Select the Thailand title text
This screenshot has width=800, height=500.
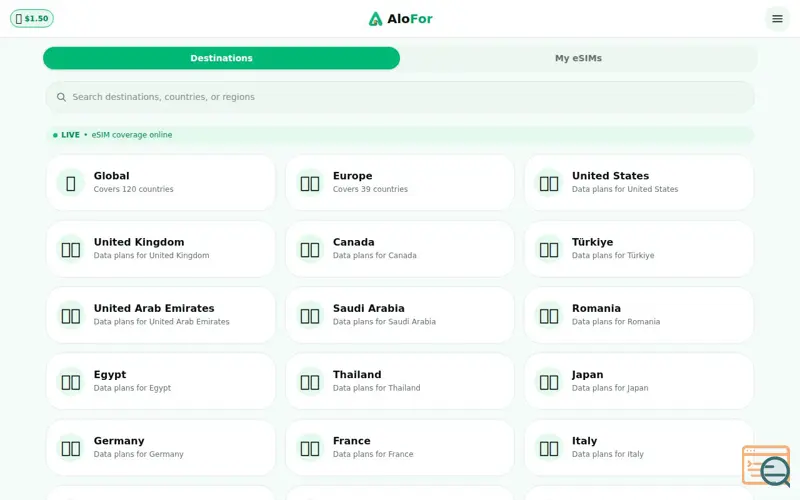coord(357,374)
